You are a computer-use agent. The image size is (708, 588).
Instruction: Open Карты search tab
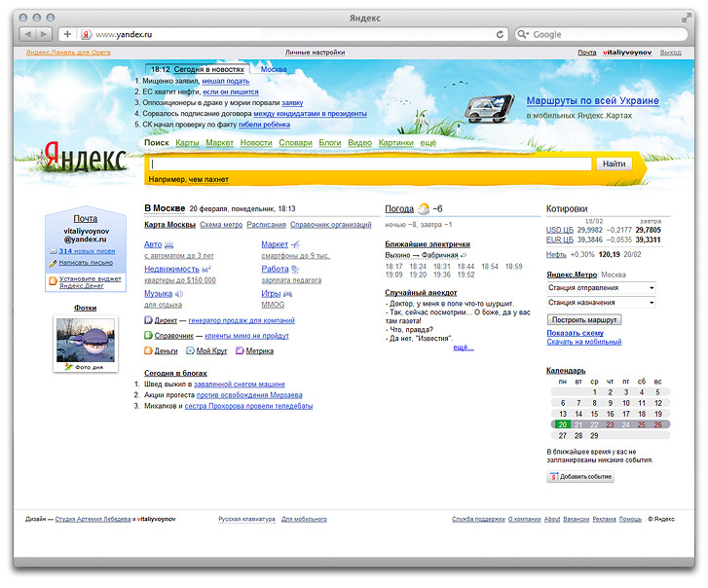click(x=187, y=143)
